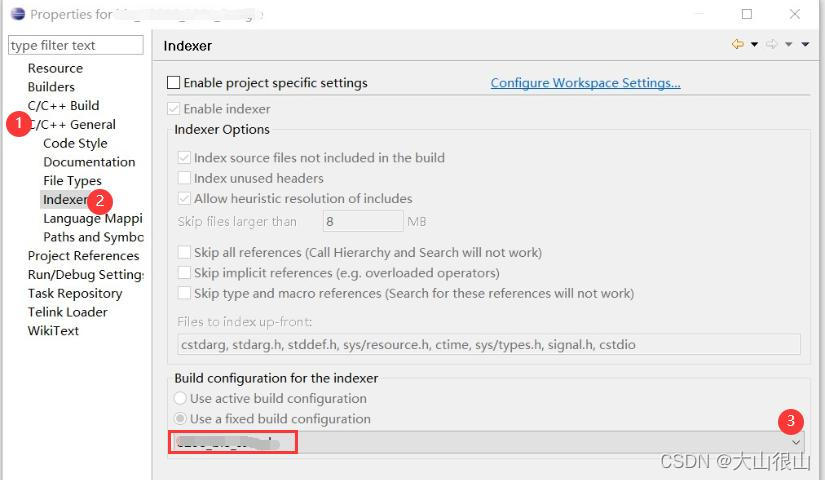Open Language Mappings page
Viewport: 825px width, 480px height.
(x=93, y=218)
